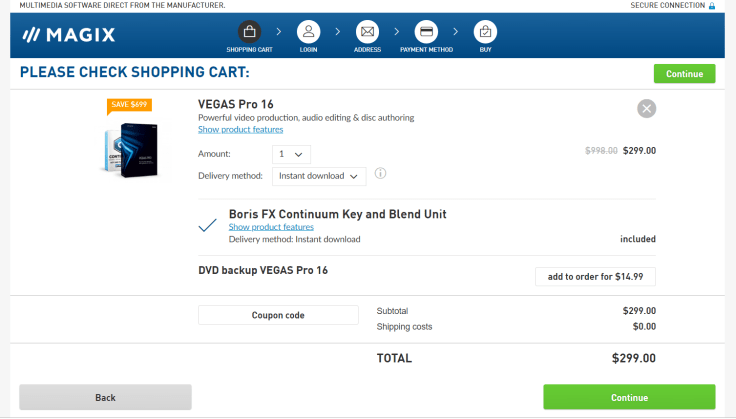Click the Address envelope step icon
The width and height of the screenshot is (736, 419).
pyautogui.click(x=367, y=32)
